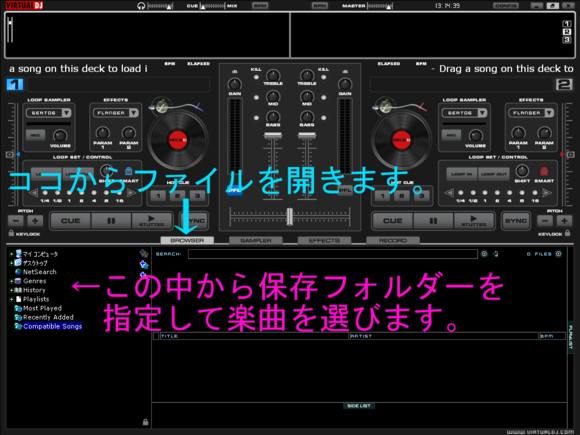The height and width of the screenshot is (435, 580).
Task: Click the right deck vinyl turntable
Action: [401, 140]
